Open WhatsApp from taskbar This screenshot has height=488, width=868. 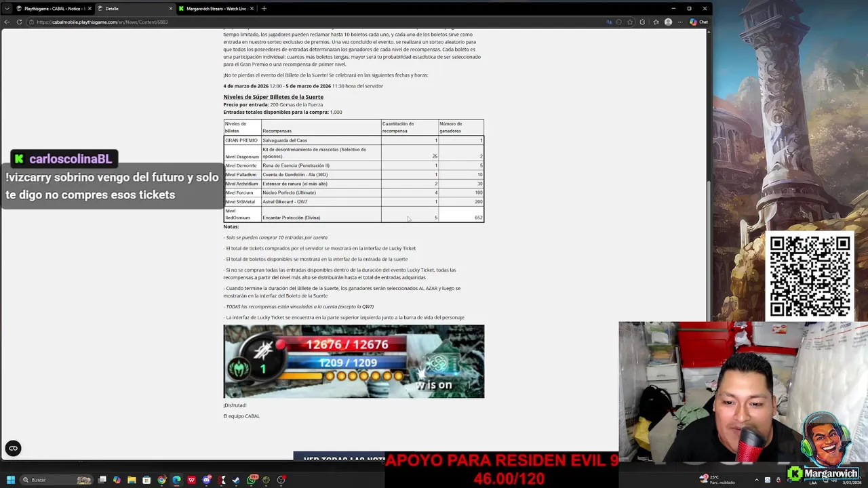(x=252, y=480)
